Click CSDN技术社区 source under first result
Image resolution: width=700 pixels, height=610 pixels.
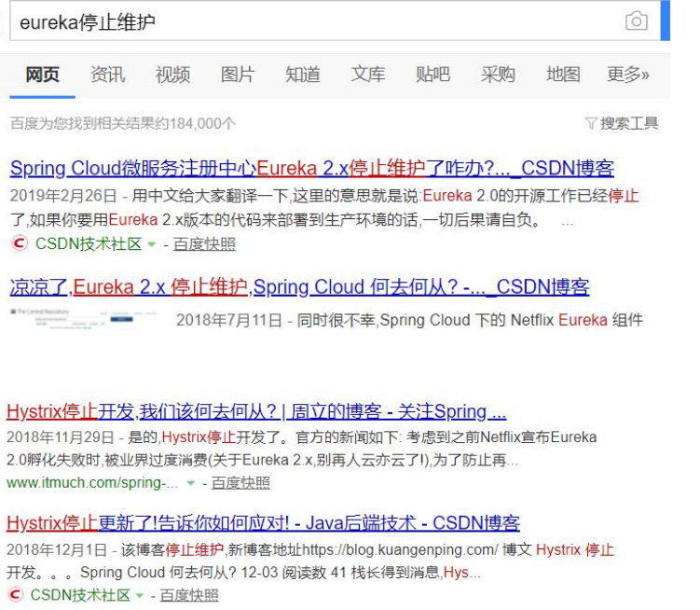89,243
